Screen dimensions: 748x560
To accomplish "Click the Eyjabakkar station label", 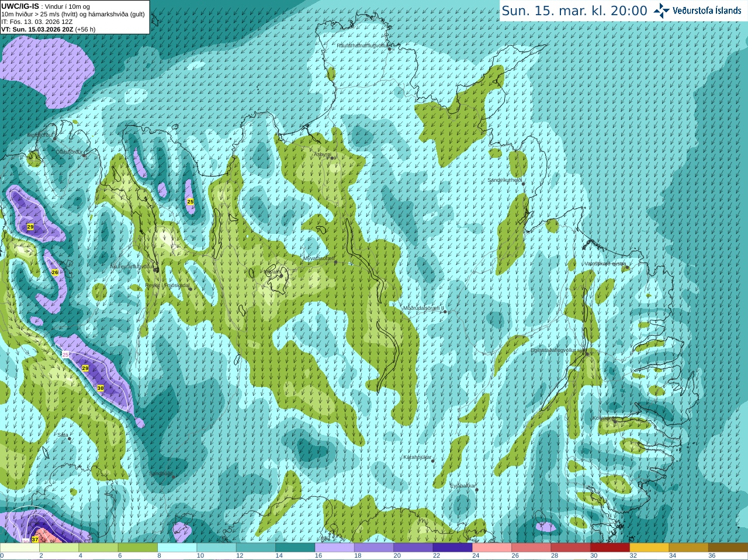I will 463,486.
